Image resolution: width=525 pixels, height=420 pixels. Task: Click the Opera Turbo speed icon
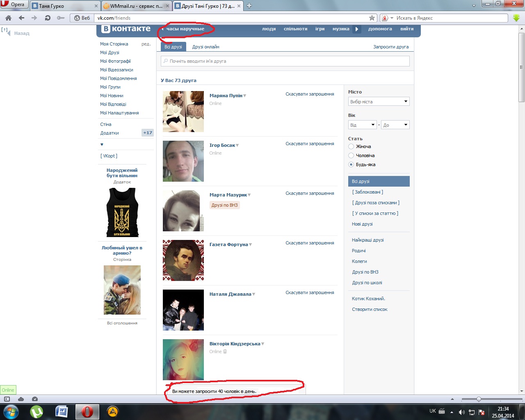tap(35, 399)
